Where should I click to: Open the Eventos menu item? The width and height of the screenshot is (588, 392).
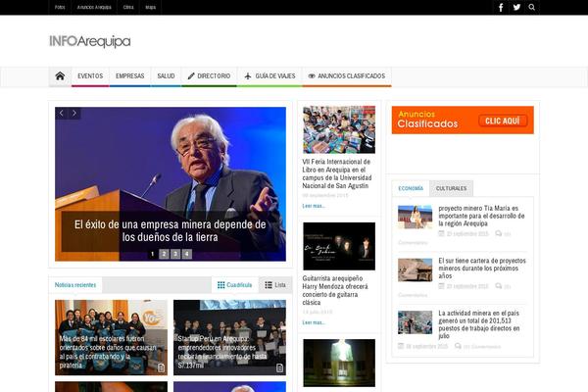[90, 76]
